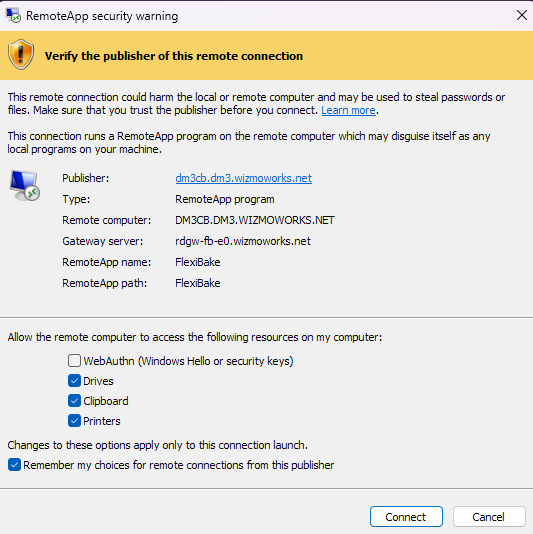533x534 pixels.
Task: Click the Type value RemoteApp program
Action: click(225, 199)
